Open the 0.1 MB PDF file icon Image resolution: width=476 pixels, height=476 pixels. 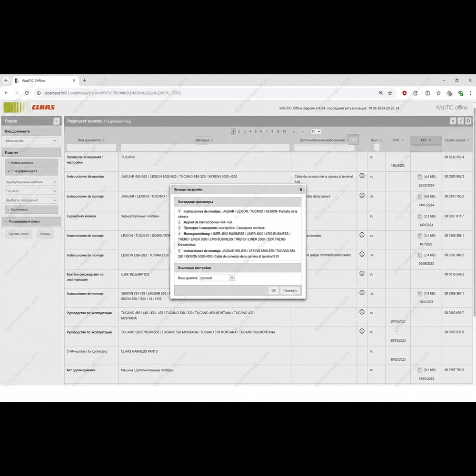[x=419, y=370]
